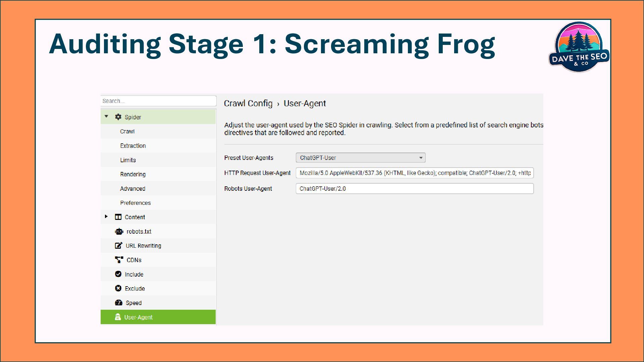Click the Crawl Config breadcrumb link

coord(248,104)
